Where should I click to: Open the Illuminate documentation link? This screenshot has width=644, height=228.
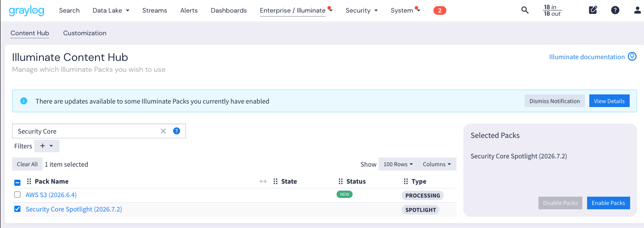click(587, 57)
